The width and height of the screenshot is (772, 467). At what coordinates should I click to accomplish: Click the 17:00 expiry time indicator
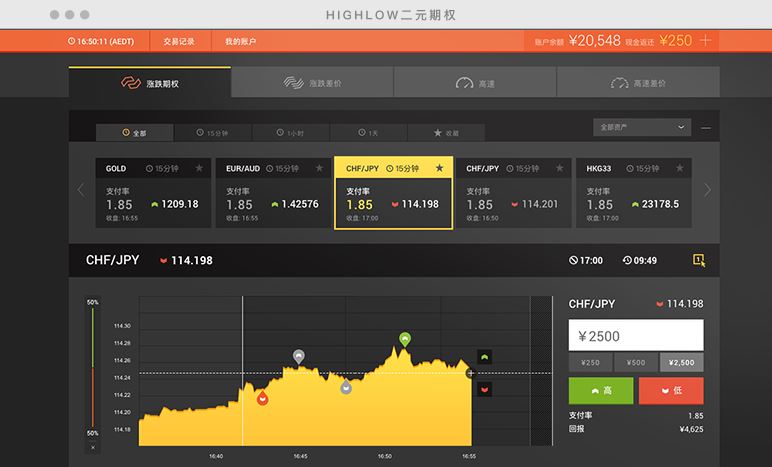tap(586, 260)
